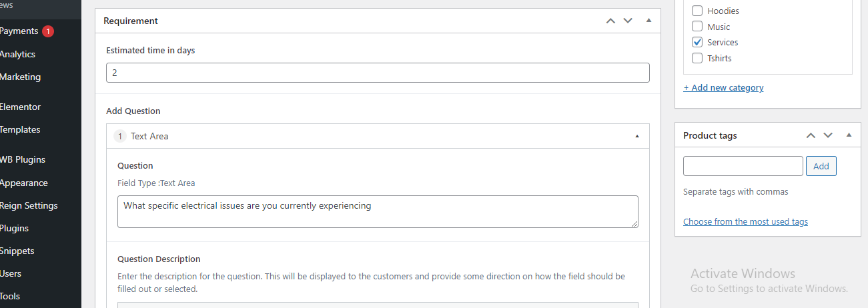Check the Music category checkbox

click(697, 27)
